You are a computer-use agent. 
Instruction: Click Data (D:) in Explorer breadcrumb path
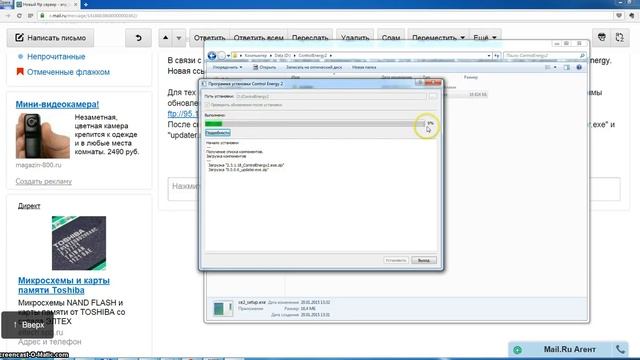[282, 56]
